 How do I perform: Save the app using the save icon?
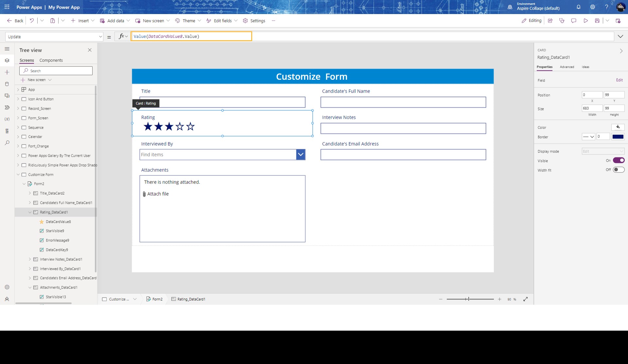[597, 20]
